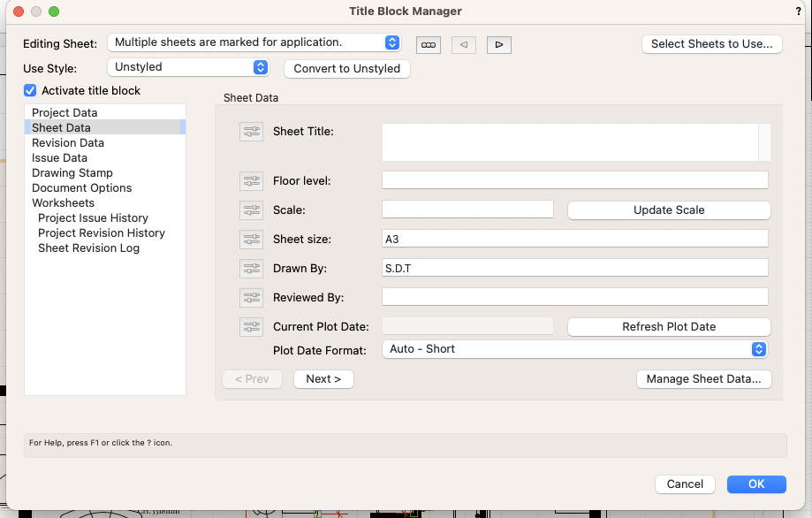The image size is (812, 518).
Task: Click the settings icon beside Floor level
Action: tap(252, 181)
